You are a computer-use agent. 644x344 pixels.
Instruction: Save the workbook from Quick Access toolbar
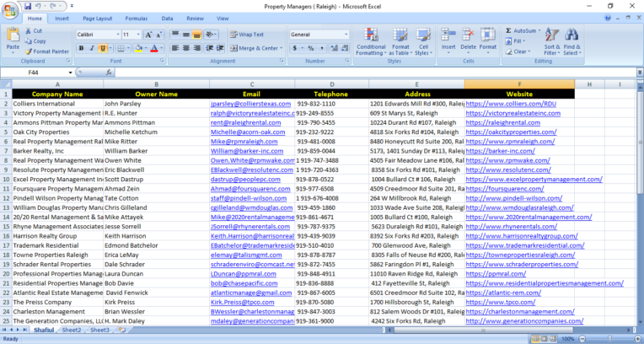coord(28,6)
